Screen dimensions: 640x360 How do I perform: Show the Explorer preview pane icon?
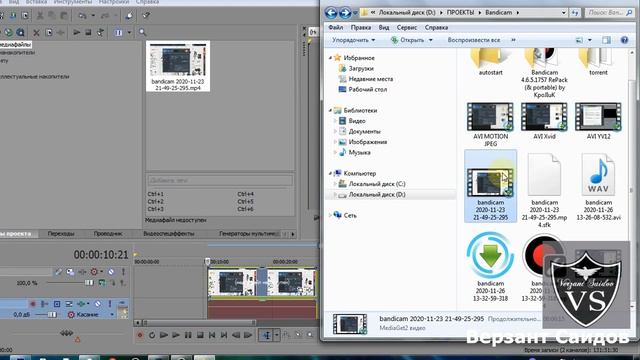tap(607, 40)
